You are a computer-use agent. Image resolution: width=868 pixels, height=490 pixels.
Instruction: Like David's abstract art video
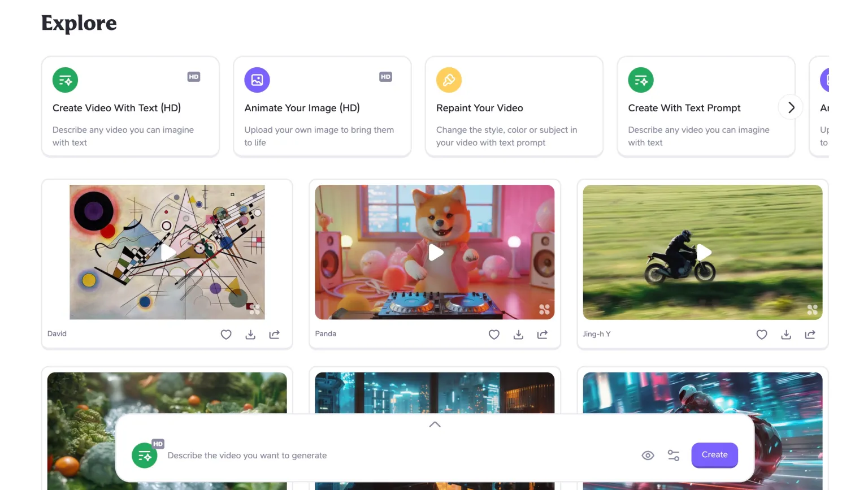(226, 335)
